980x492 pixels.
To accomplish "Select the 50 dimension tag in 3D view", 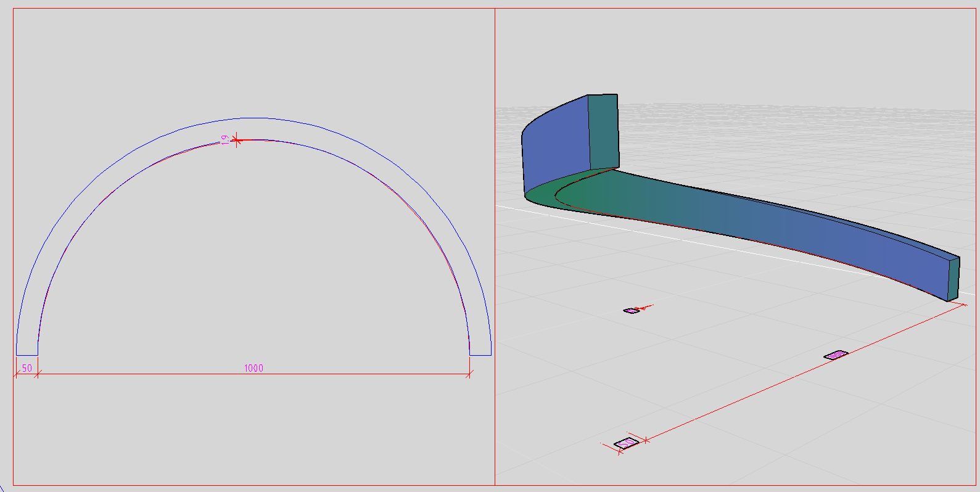I will 626,443.
